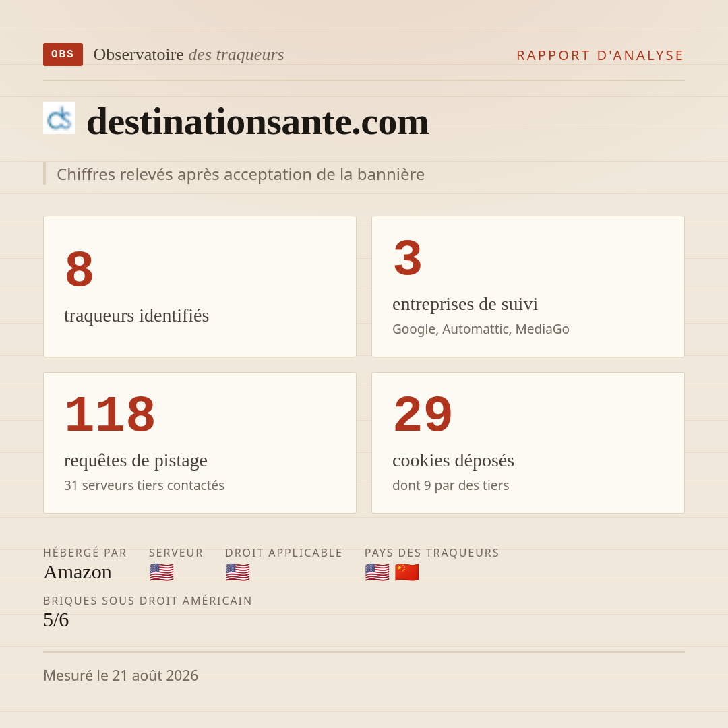The height and width of the screenshot is (728, 728).
Task: Click the Amazon host name
Action: pos(78,572)
